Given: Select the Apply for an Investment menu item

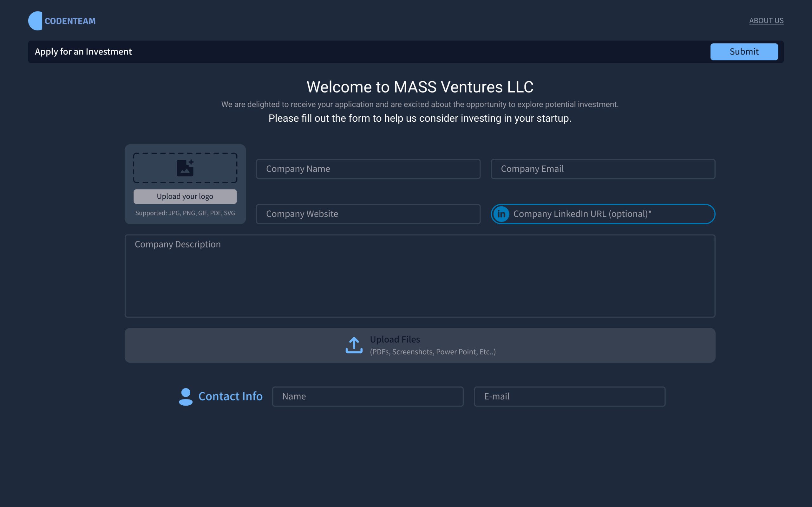Looking at the screenshot, I should (x=83, y=51).
